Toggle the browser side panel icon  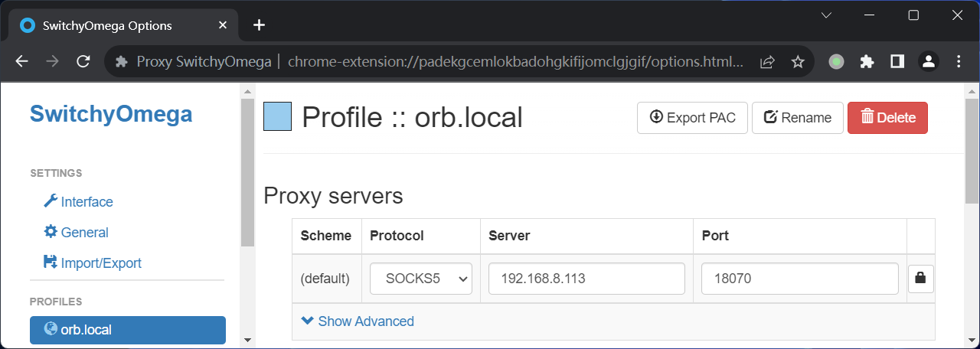click(x=897, y=62)
